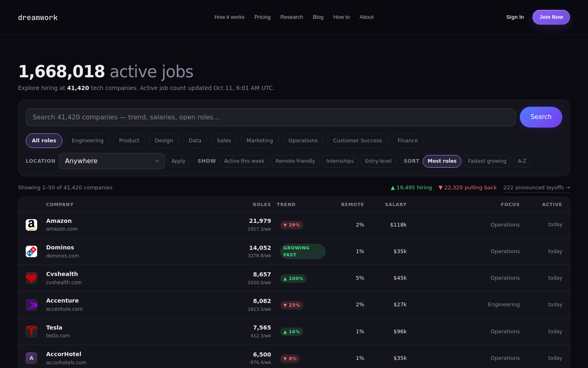The height and width of the screenshot is (368, 588).
Task: Toggle the Active this week filter
Action: (244, 161)
